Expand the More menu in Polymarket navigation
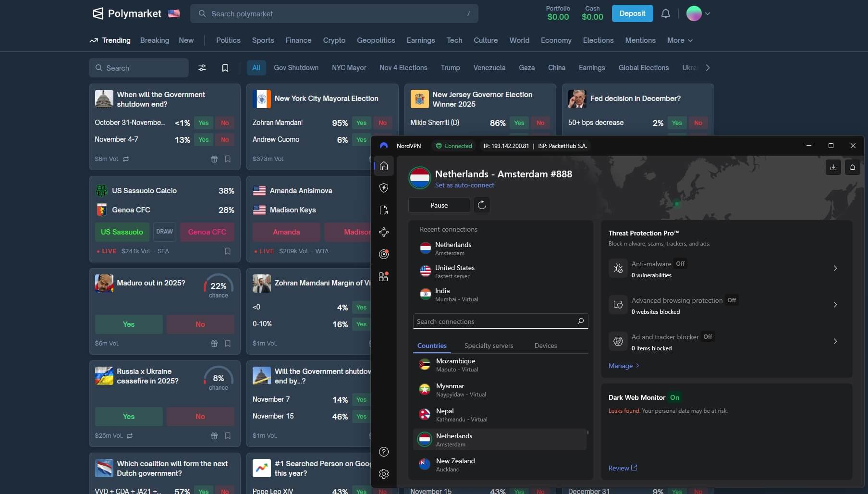This screenshot has width=868, height=494. pyautogui.click(x=679, y=40)
